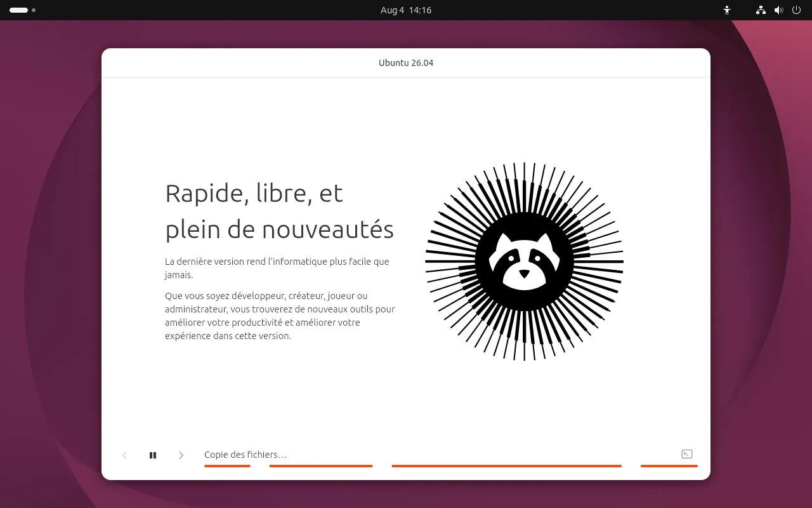Screen dimensions: 812x508
Task: Click the 'Copie des fichiers…' status text
Action: (246, 455)
